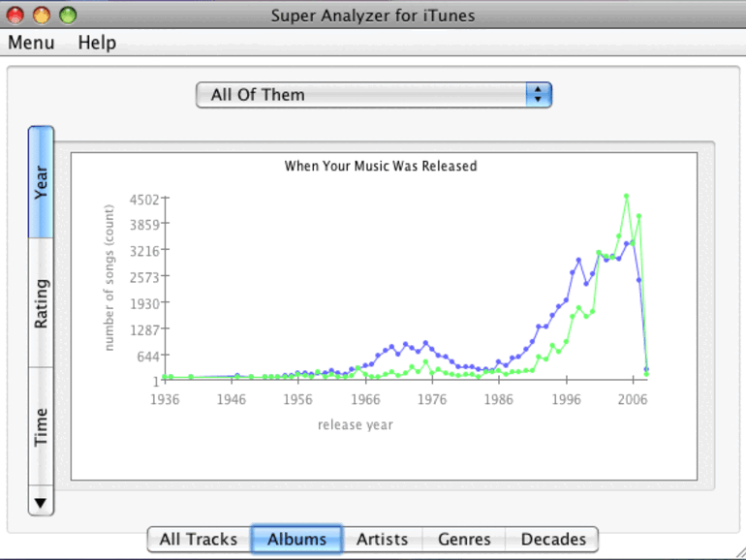Click the 1976 label on release year axis
Viewport: 746px width, 560px height.
pyautogui.click(x=432, y=399)
